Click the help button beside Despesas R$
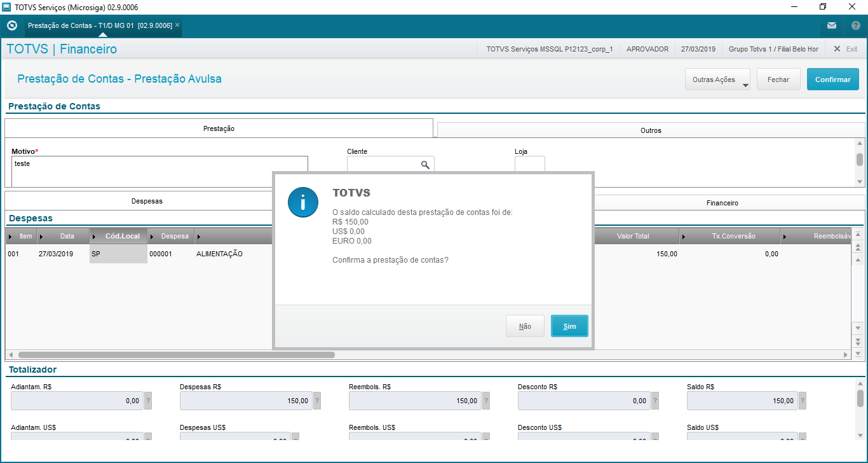Image resolution: width=868 pixels, height=463 pixels. point(317,401)
